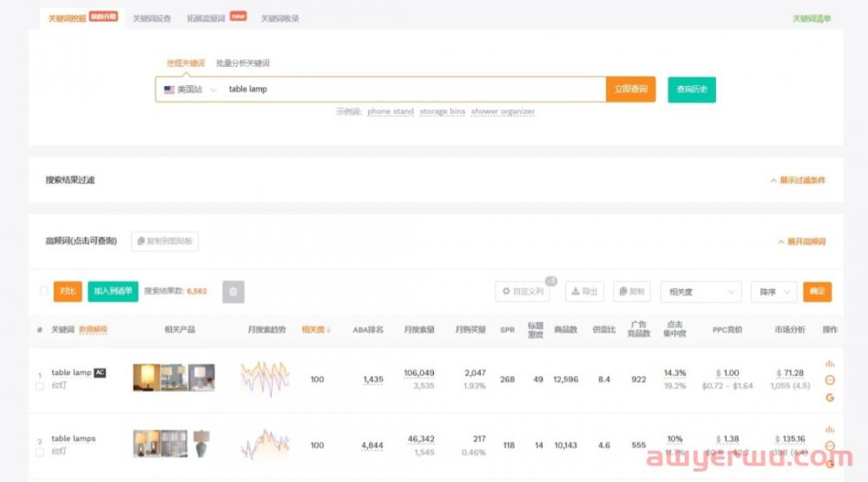Screen dimensions: 868x482
Task: Click the orange 立即查询 search button
Action: 630,89
